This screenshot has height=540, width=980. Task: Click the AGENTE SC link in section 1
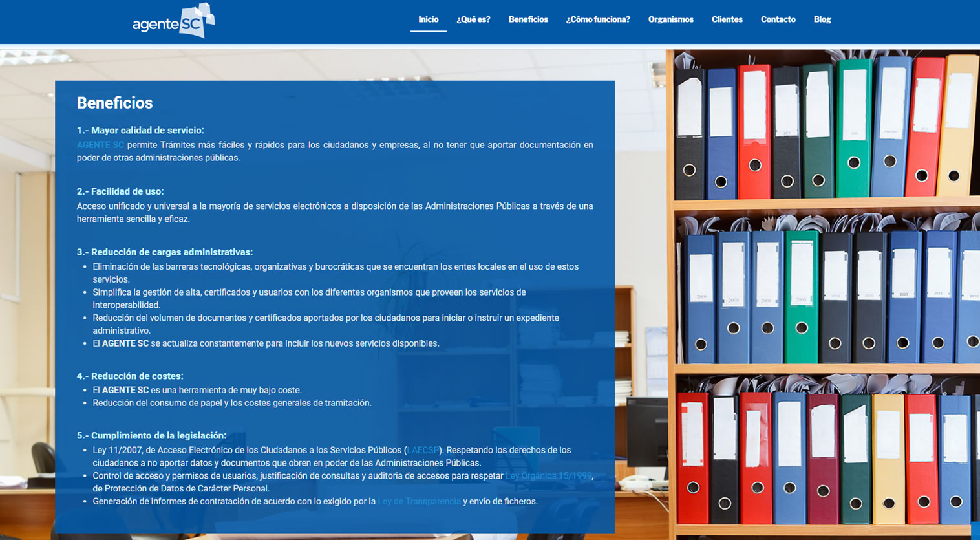[x=100, y=145]
